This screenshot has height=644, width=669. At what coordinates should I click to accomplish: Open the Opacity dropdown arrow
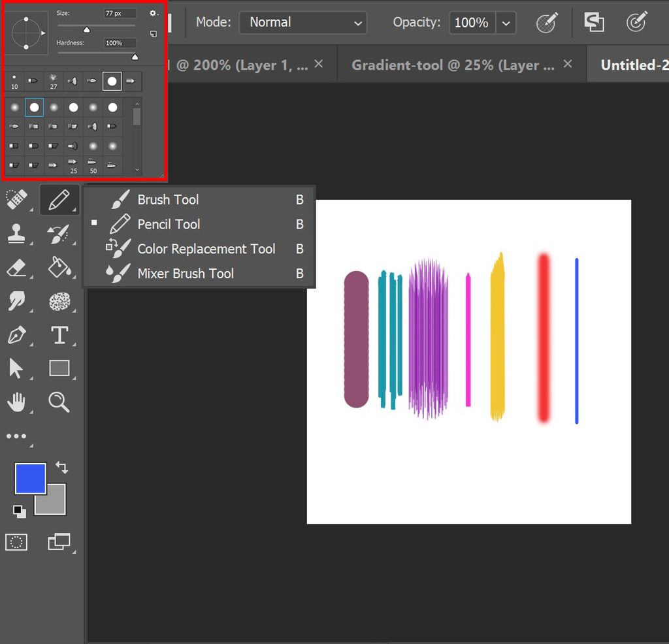506,22
